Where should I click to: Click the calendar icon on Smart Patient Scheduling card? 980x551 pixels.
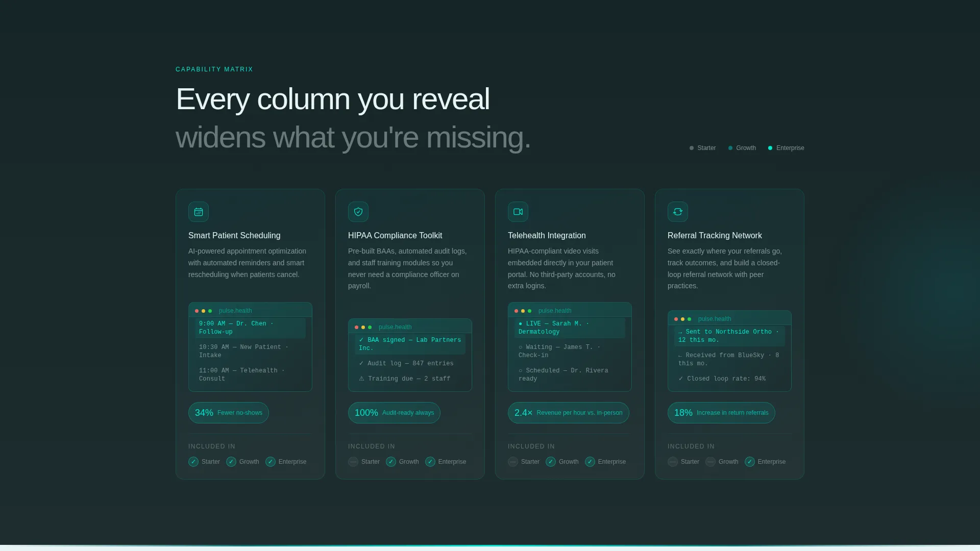(x=199, y=212)
